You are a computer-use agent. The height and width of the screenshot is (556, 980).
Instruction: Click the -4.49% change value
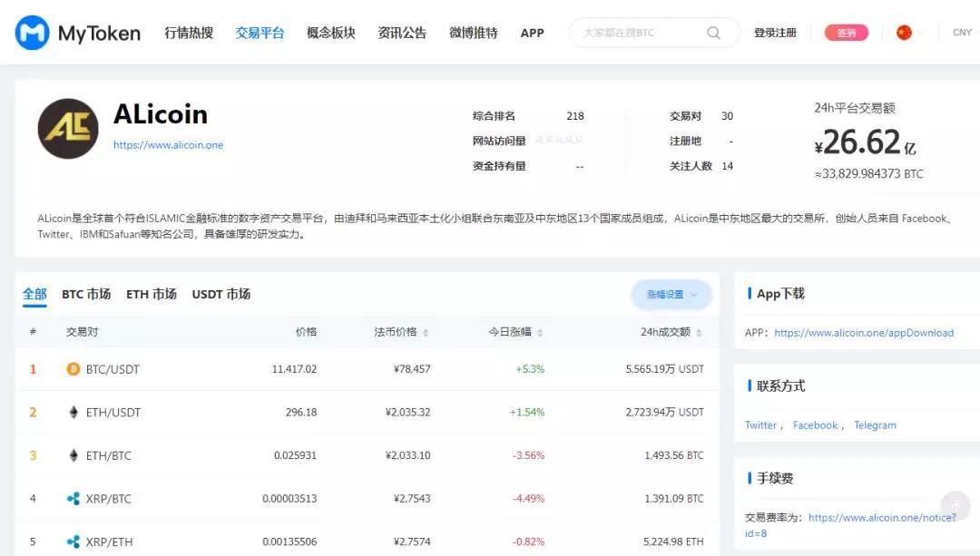[x=529, y=499]
